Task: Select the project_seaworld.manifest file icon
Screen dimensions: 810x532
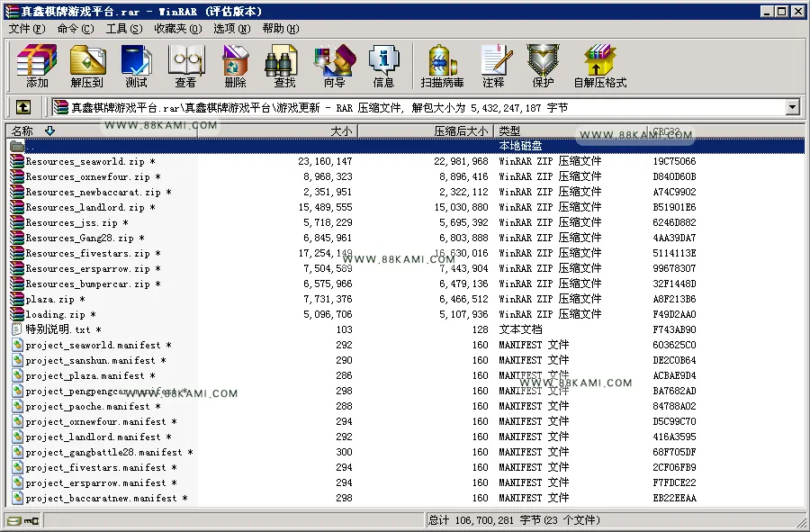Action: [18, 345]
